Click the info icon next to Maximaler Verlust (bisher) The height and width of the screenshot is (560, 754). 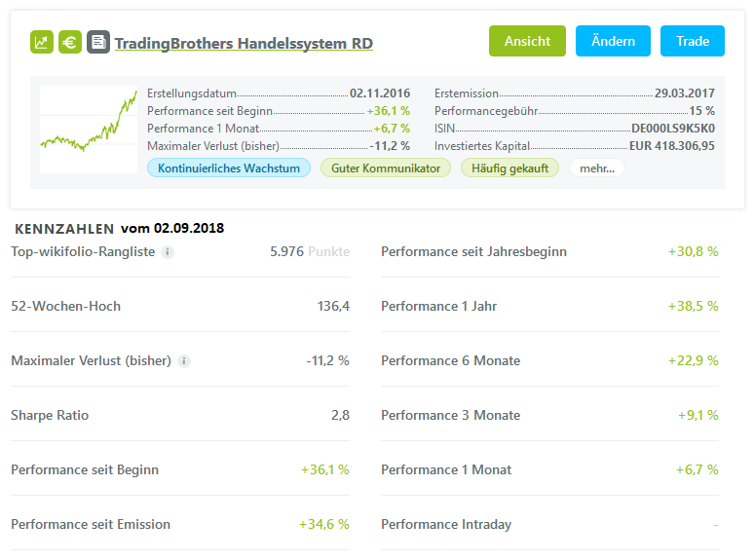click(184, 361)
